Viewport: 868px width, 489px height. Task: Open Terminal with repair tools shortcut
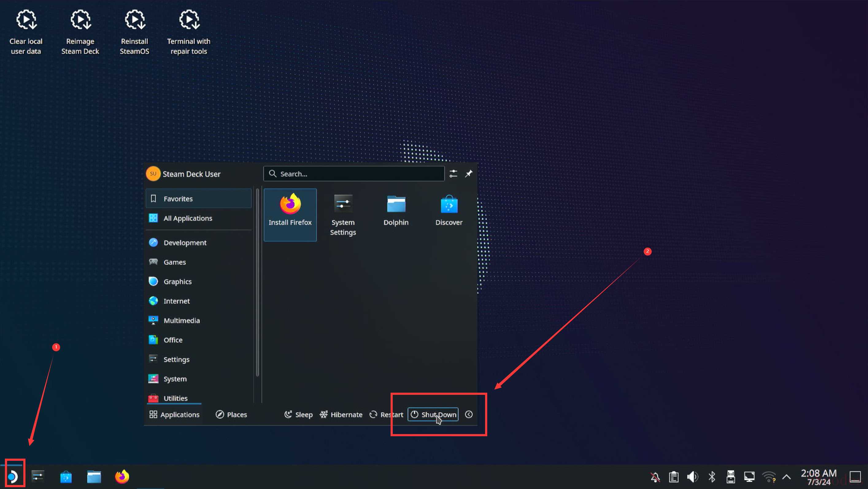click(189, 32)
